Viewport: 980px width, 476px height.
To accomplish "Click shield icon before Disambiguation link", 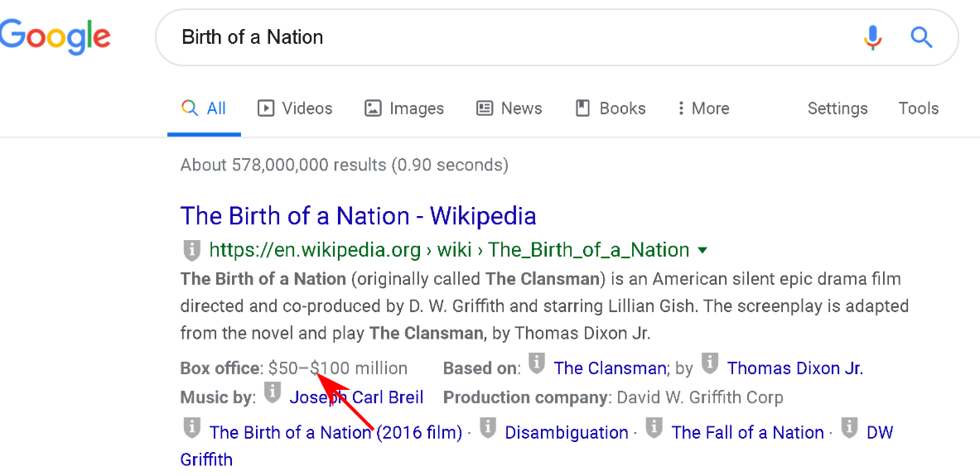I will [488, 429].
